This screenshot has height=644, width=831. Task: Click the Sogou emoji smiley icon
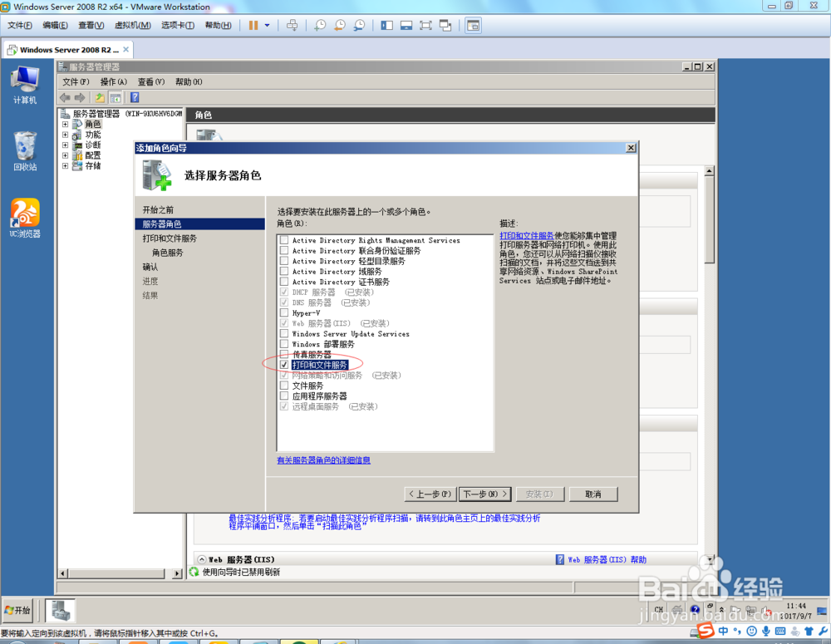pos(751,631)
